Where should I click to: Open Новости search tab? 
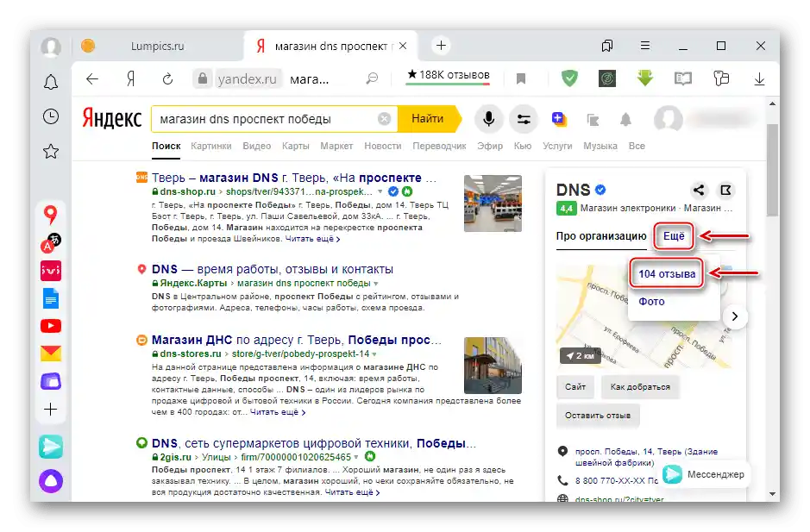(x=383, y=147)
